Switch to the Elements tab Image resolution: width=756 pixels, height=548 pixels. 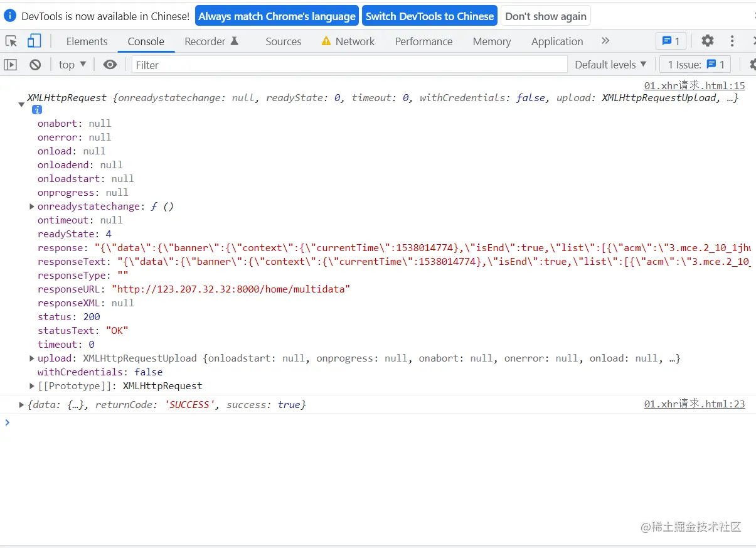tap(87, 41)
